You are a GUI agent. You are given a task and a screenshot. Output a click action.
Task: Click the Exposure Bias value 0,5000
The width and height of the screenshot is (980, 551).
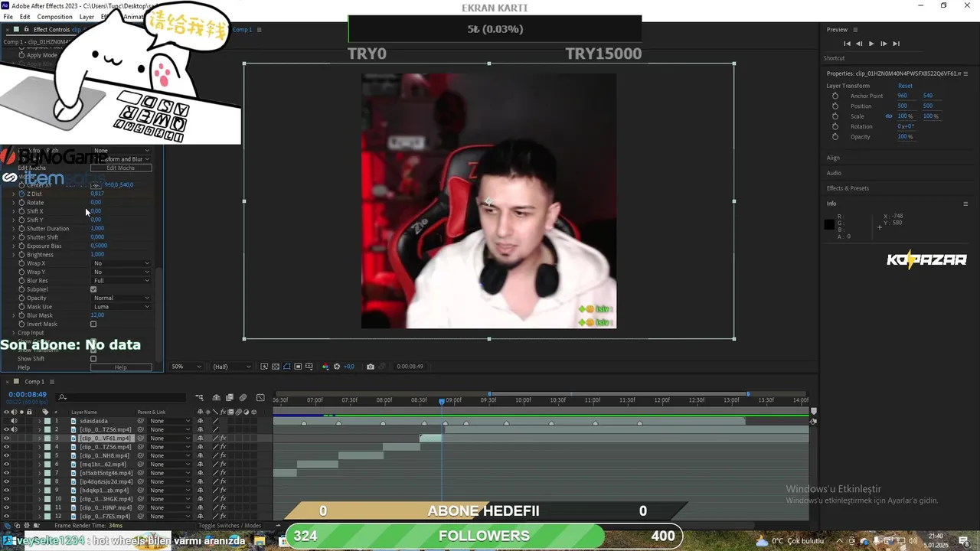click(99, 246)
